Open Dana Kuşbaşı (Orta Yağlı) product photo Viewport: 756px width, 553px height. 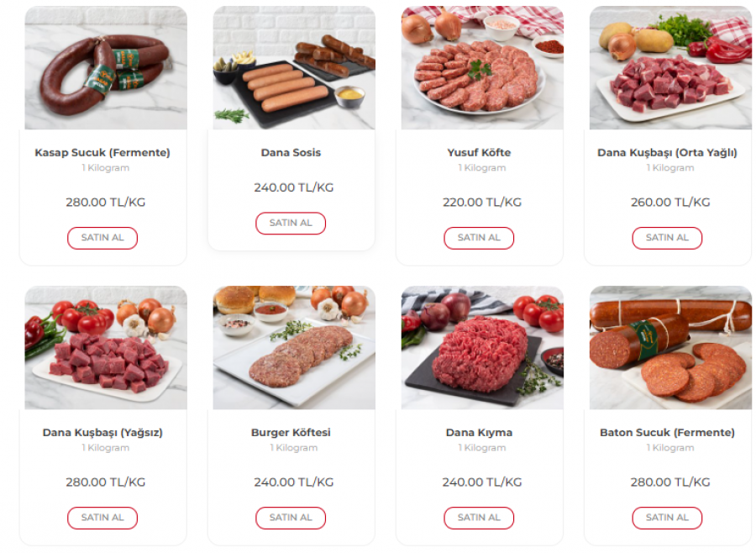pyautogui.click(x=670, y=67)
